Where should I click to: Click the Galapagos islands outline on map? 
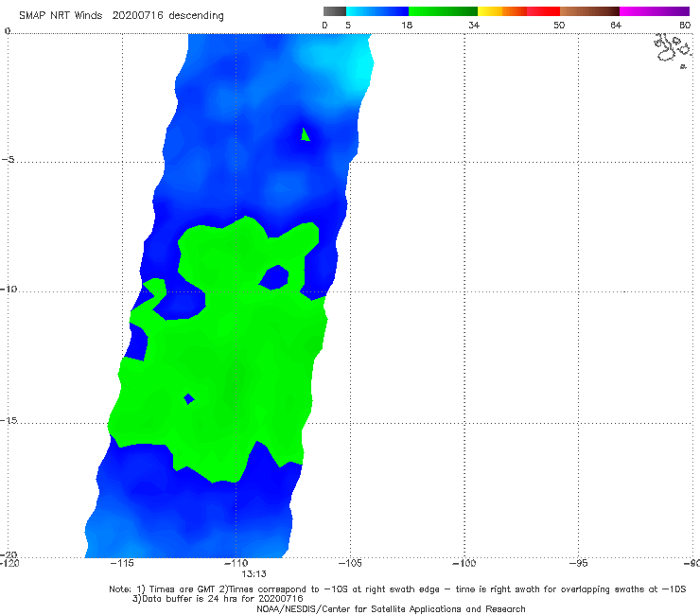[x=673, y=49]
